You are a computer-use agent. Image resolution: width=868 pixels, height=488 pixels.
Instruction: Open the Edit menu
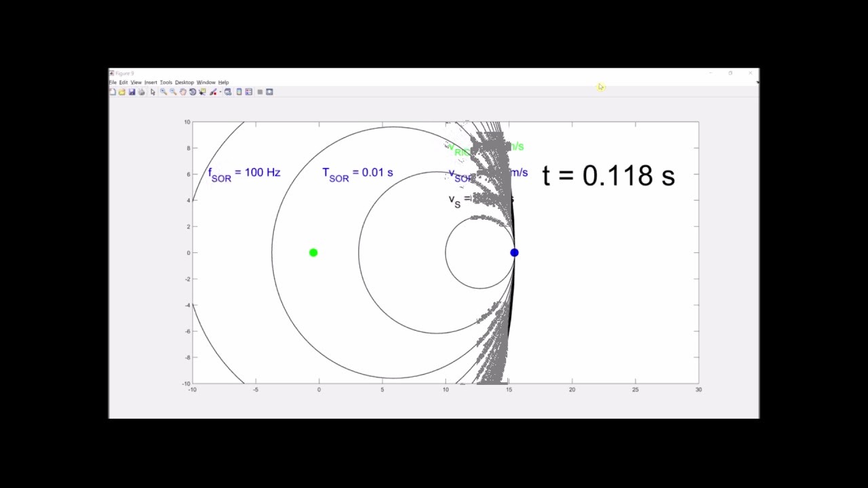(123, 82)
